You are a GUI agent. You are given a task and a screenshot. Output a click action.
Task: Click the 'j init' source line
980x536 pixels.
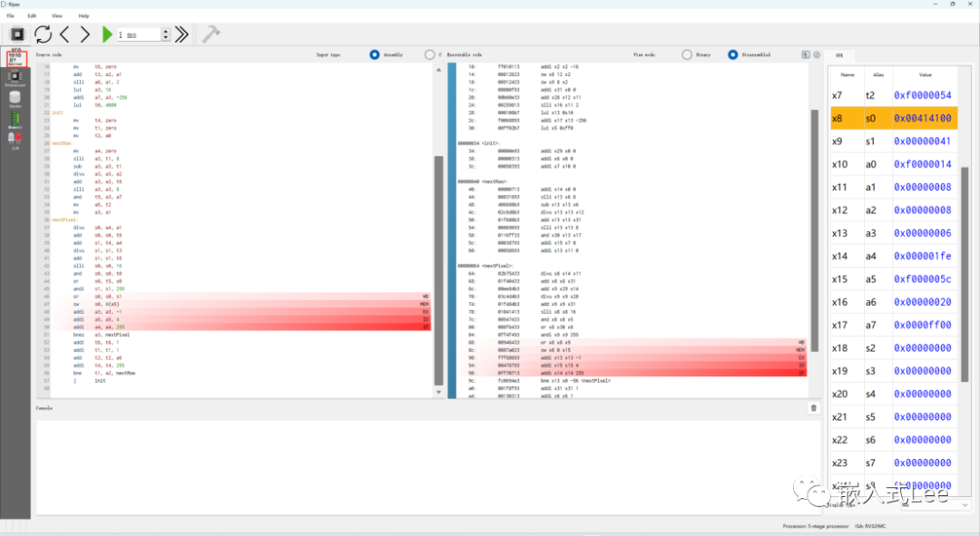coord(89,381)
